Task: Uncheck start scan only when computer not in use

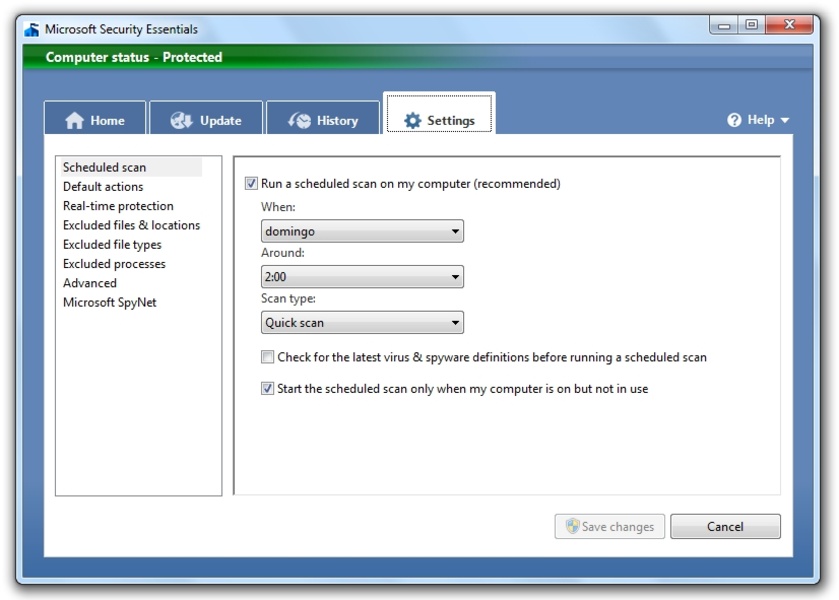Action: coord(267,389)
